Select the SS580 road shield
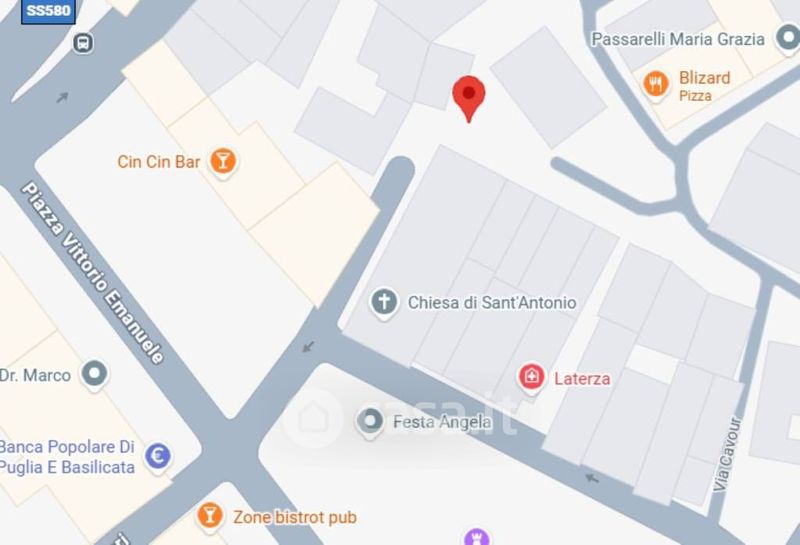 pos(48,11)
